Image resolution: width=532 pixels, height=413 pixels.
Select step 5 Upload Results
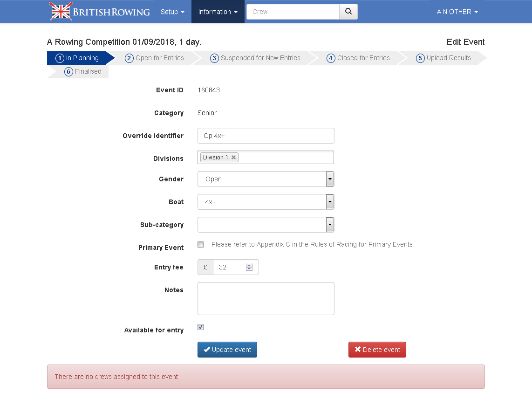tap(443, 58)
